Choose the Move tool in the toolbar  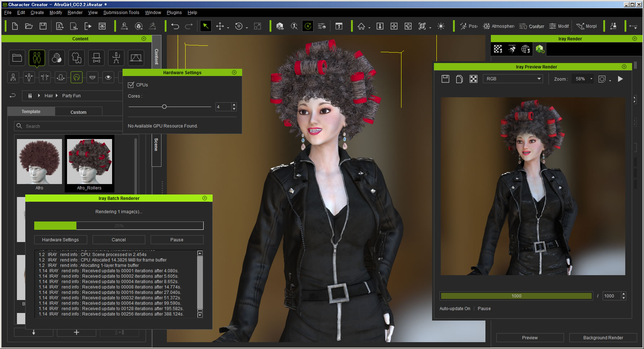coord(219,26)
